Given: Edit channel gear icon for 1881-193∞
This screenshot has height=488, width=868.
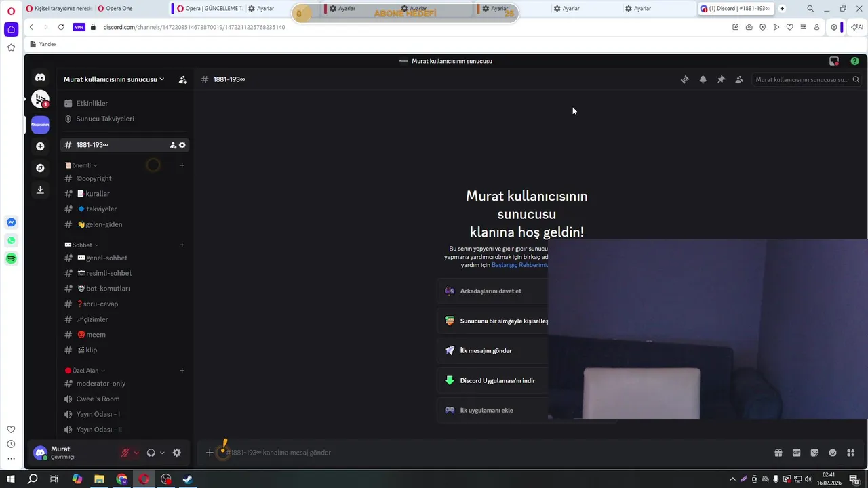Looking at the screenshot, I should (x=182, y=145).
